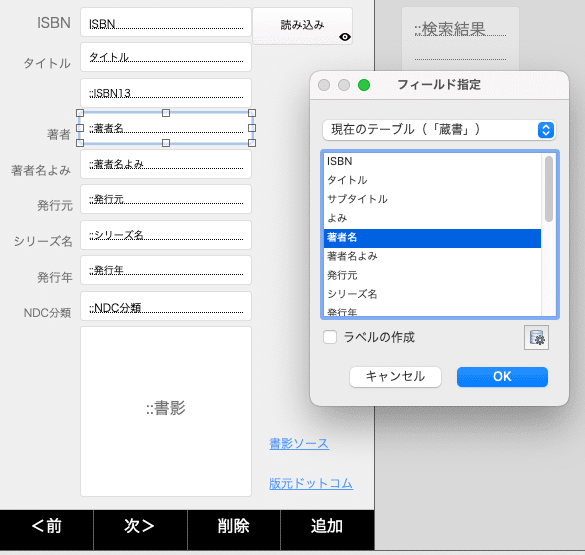Click the ::発行年 field

pos(166,270)
